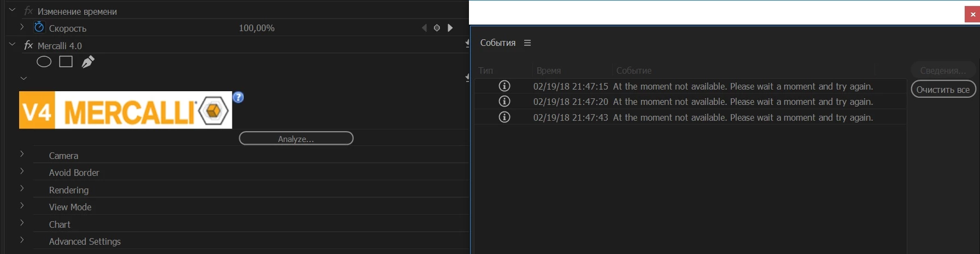The width and height of the screenshot is (980, 254).
Task: Go to previous Speed keyframe
Action: click(x=424, y=28)
